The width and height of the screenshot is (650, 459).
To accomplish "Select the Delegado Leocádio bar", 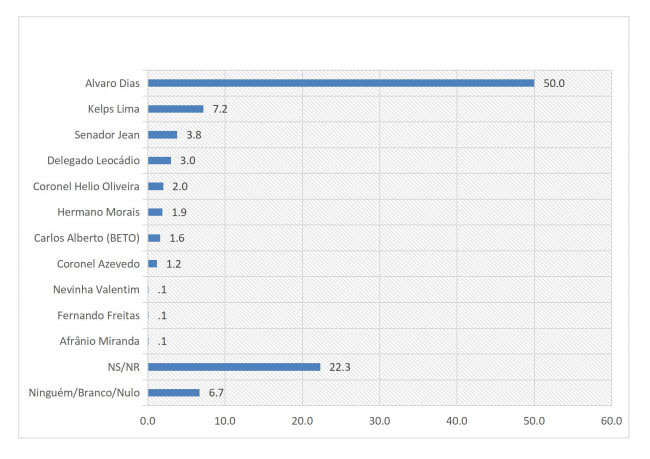I will pyautogui.click(x=159, y=160).
